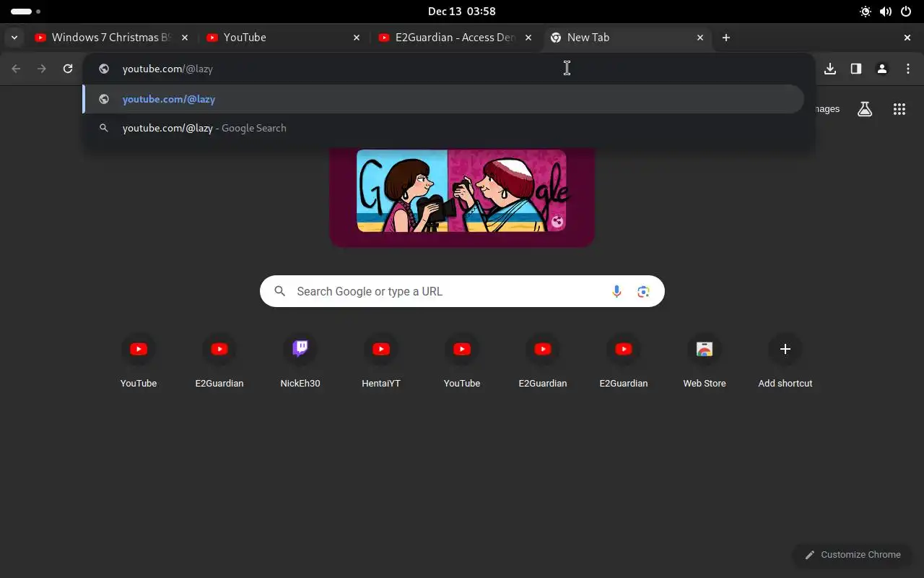Open the Downloads icon
This screenshot has width=924, height=578.
[830, 69]
